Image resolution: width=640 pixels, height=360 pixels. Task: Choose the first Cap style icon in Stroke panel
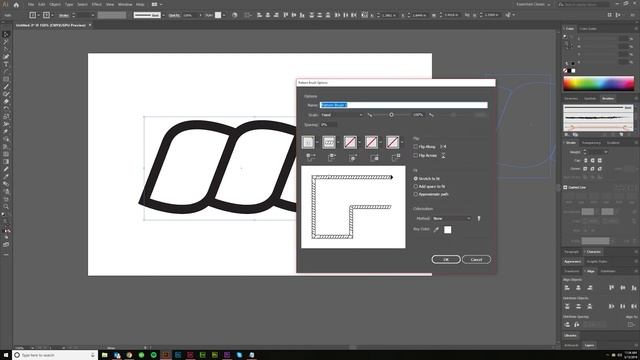pos(585,160)
